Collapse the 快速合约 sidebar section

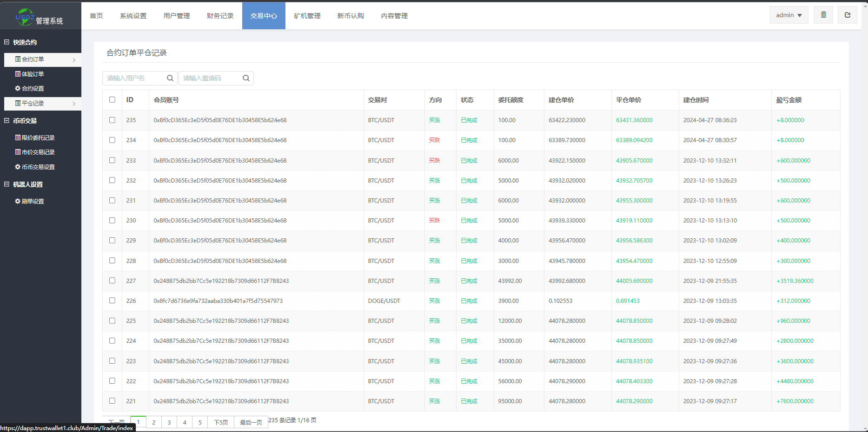coord(7,42)
